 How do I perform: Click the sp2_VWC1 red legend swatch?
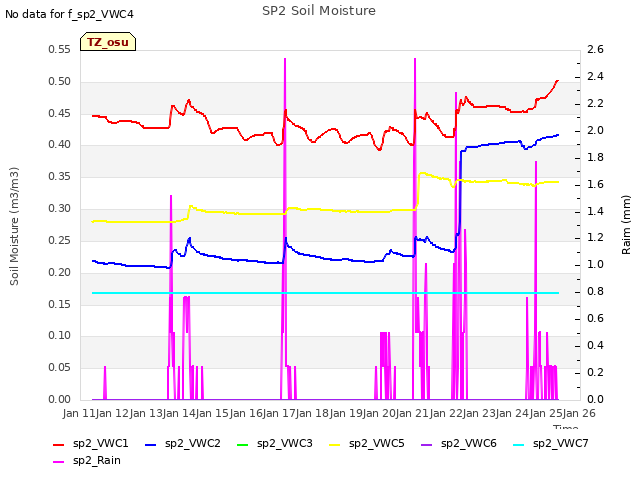pos(59,444)
